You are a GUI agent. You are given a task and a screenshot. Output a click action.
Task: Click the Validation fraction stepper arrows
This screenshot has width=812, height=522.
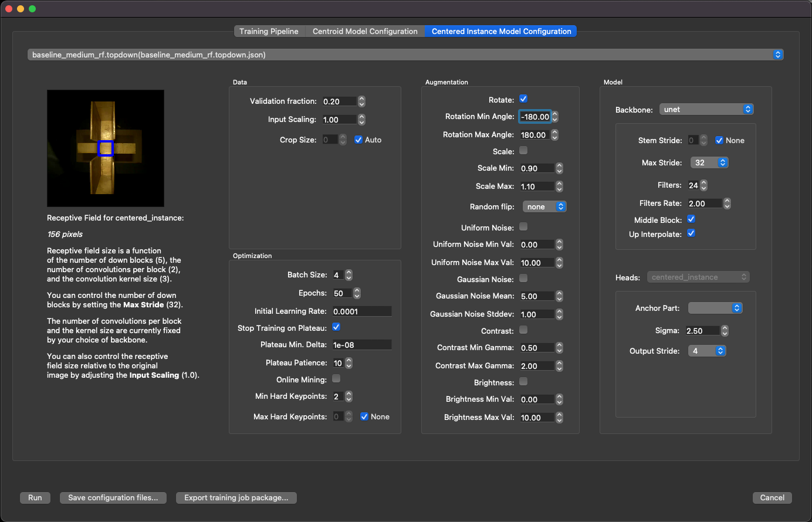(x=361, y=101)
